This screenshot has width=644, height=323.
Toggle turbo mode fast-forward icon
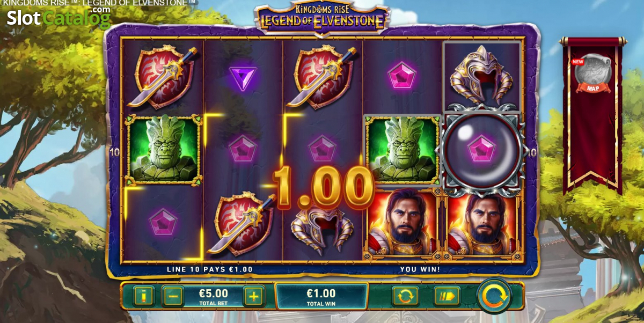click(447, 296)
